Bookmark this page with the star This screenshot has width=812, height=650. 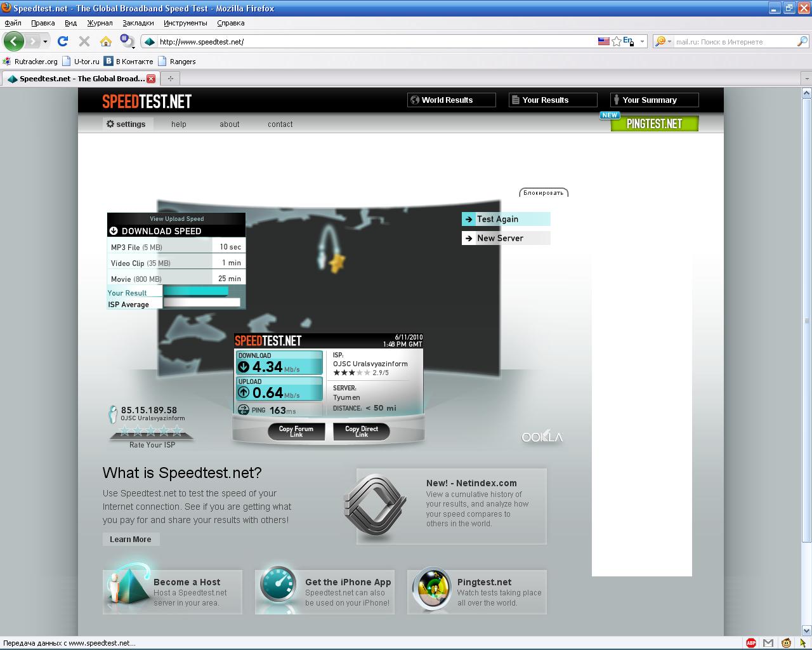[616, 41]
